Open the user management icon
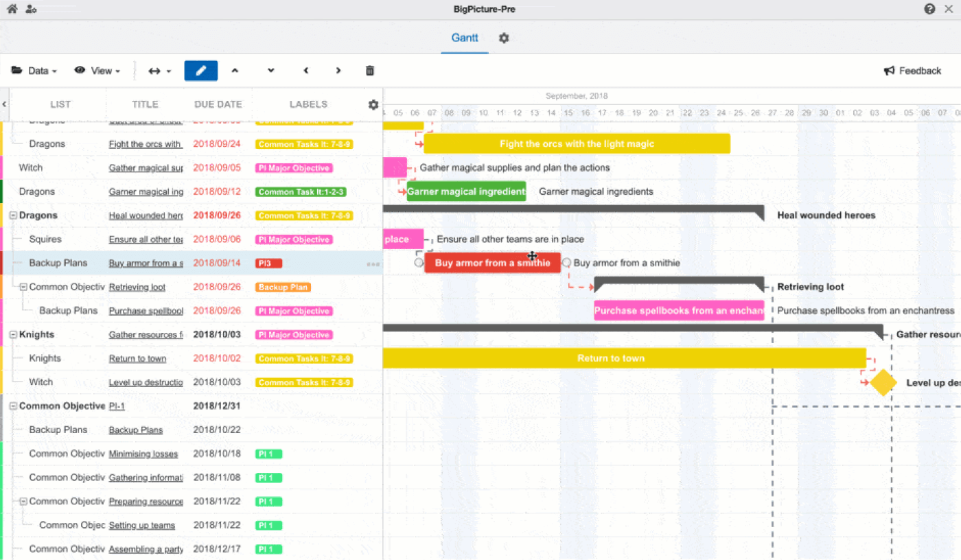This screenshot has width=961, height=560. (31, 9)
